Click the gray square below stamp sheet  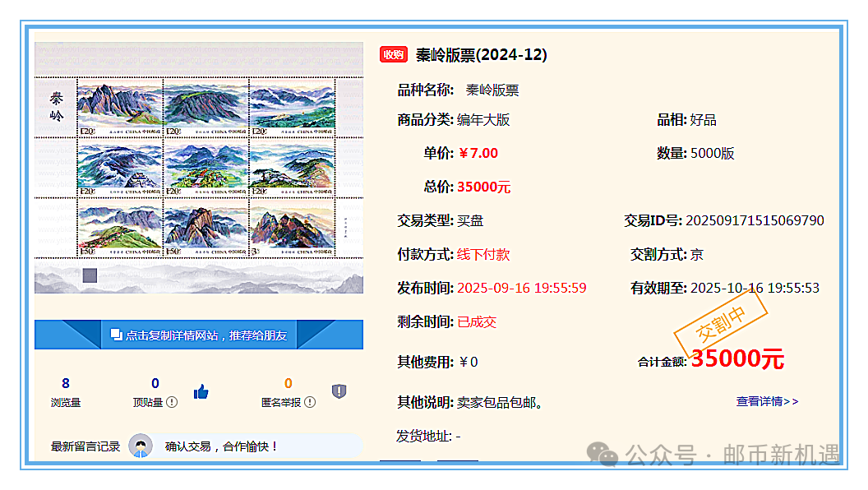pos(90,275)
